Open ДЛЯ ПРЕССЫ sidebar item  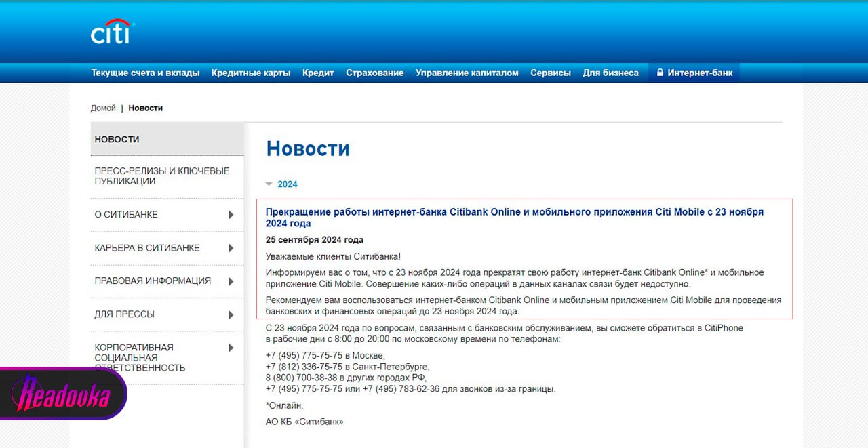125,314
